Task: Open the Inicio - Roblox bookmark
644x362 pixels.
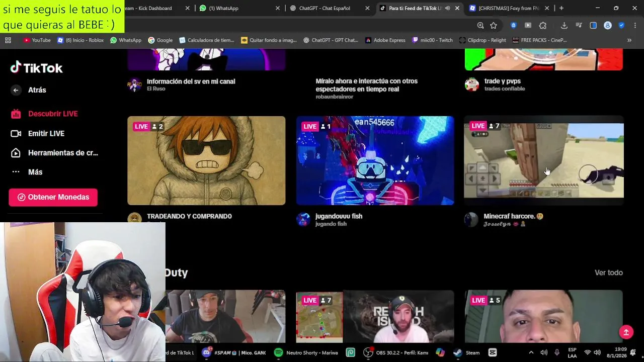Action: pos(80,40)
